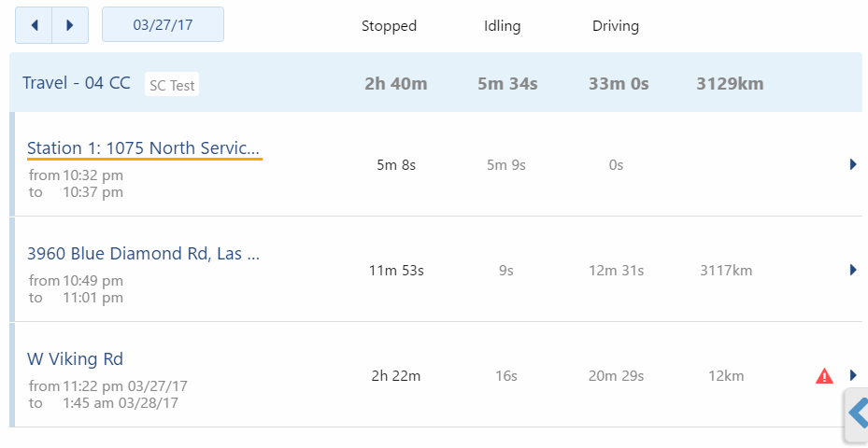Open Station 1: 1075 North Service link
The image size is (868, 448).
tap(143, 148)
